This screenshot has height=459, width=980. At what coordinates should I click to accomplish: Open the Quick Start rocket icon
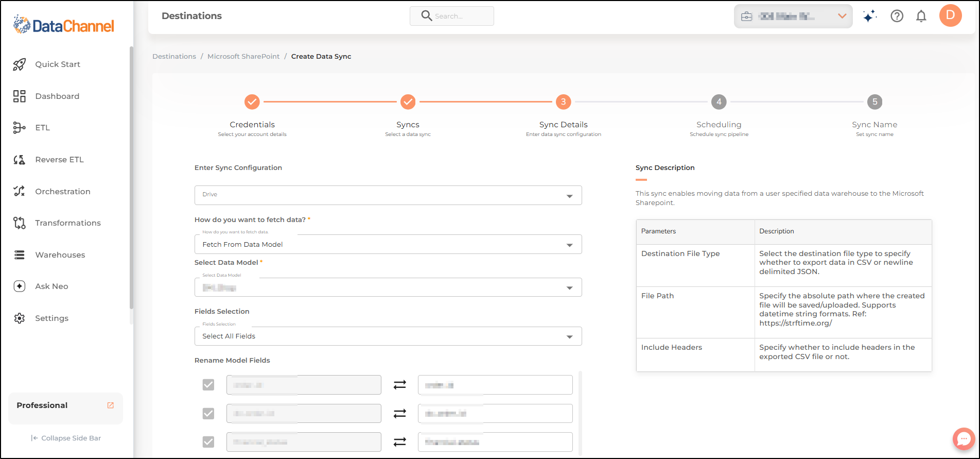(x=20, y=64)
